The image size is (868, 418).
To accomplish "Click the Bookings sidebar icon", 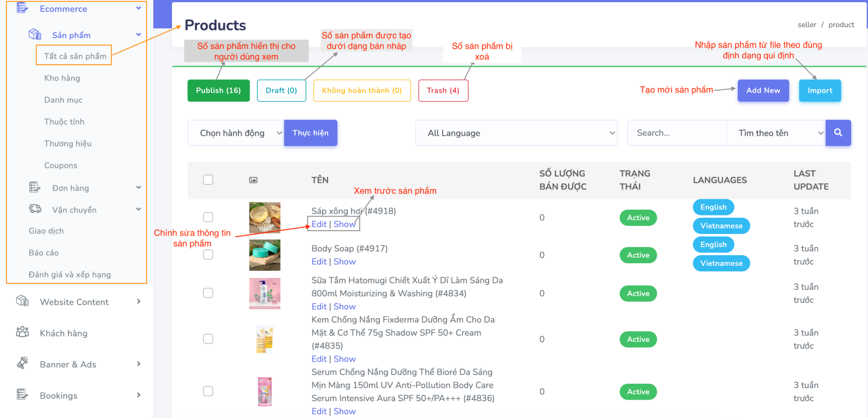I will (22, 395).
